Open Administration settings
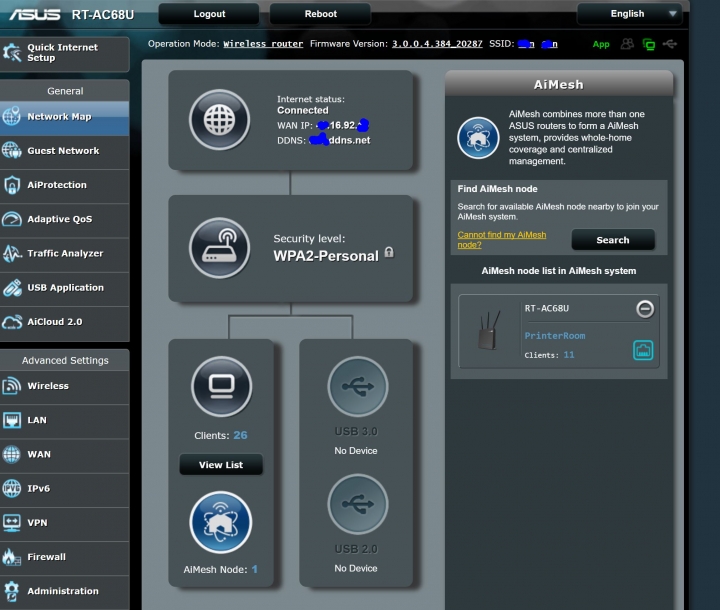The image size is (720, 610). pyautogui.click(x=64, y=591)
